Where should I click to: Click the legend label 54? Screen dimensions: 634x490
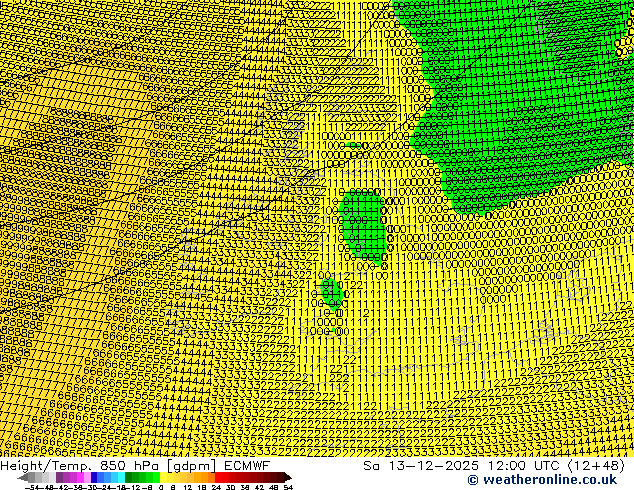coord(288,488)
